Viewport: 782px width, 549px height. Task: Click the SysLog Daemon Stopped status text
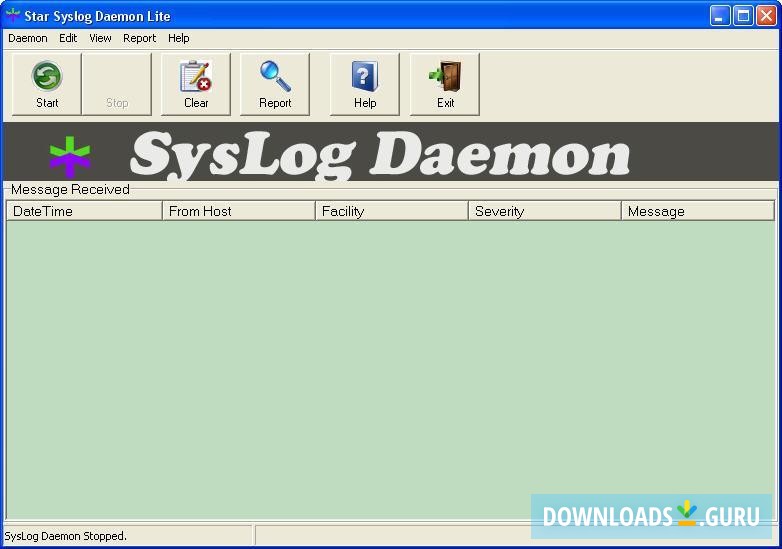point(65,536)
